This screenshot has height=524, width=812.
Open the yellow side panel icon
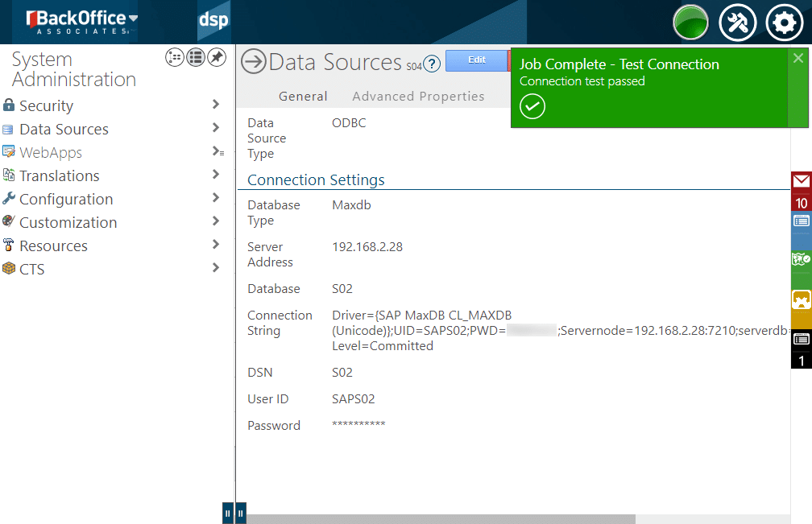pos(801,299)
